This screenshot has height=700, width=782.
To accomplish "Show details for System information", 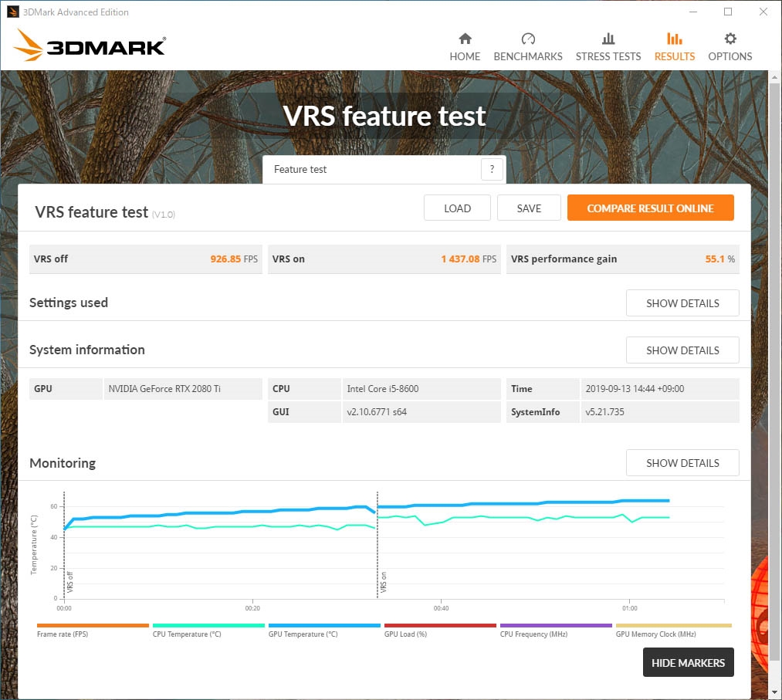I will tap(682, 350).
